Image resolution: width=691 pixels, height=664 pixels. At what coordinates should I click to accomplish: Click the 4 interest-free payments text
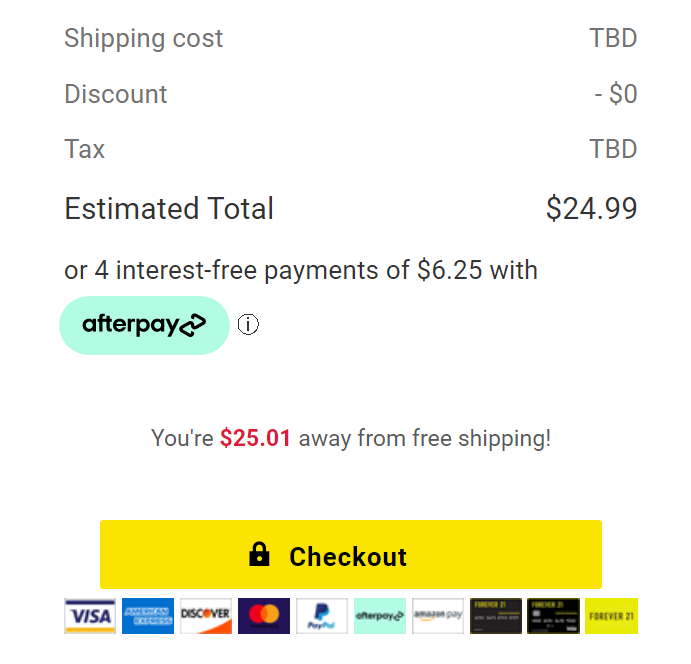coord(301,270)
